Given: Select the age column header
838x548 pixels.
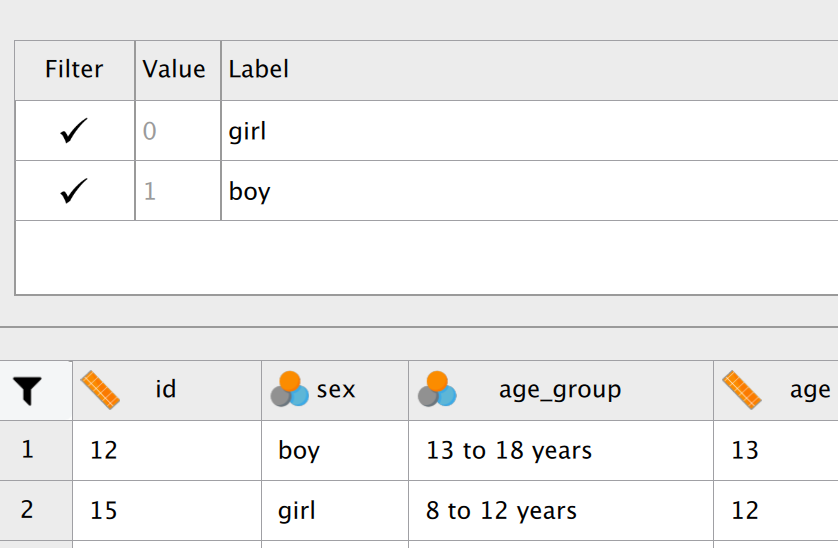Looking at the screenshot, I should [x=775, y=390].
